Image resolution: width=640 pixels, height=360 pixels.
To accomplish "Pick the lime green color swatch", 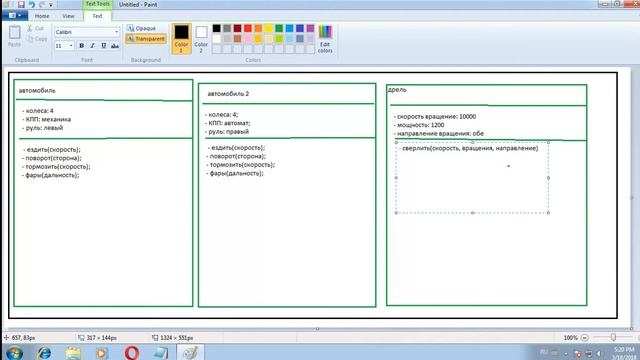I will (x=279, y=39).
